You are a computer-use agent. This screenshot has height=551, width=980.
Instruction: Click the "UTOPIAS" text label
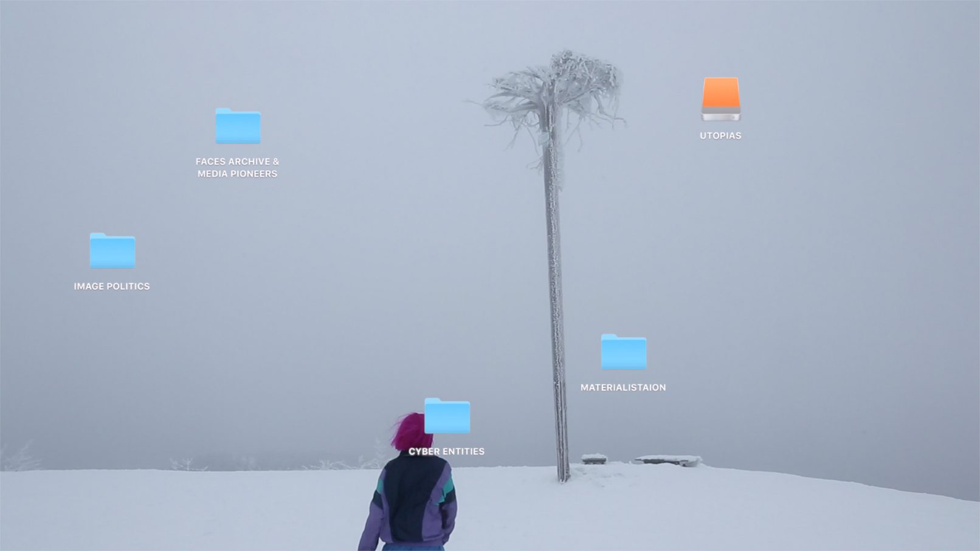pyautogui.click(x=720, y=135)
